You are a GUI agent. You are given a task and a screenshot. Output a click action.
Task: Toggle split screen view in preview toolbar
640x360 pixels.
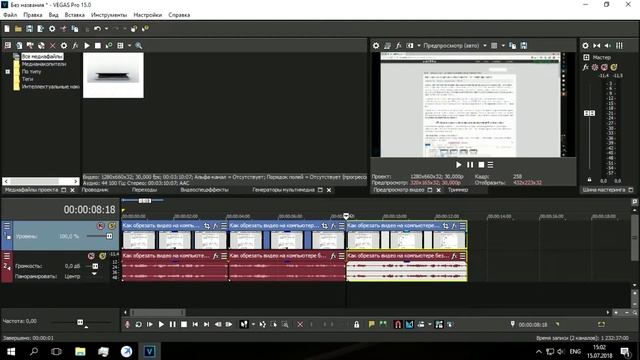(x=410, y=46)
